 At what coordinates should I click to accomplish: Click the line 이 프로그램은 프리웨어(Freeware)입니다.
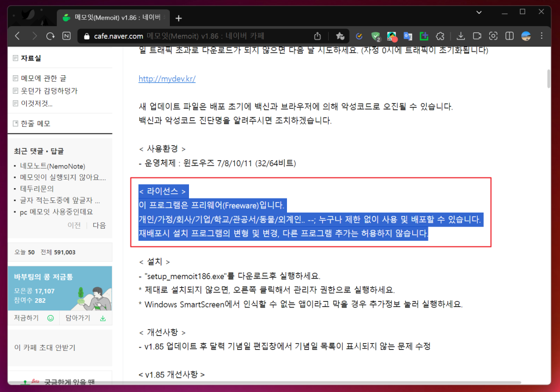pos(212,206)
